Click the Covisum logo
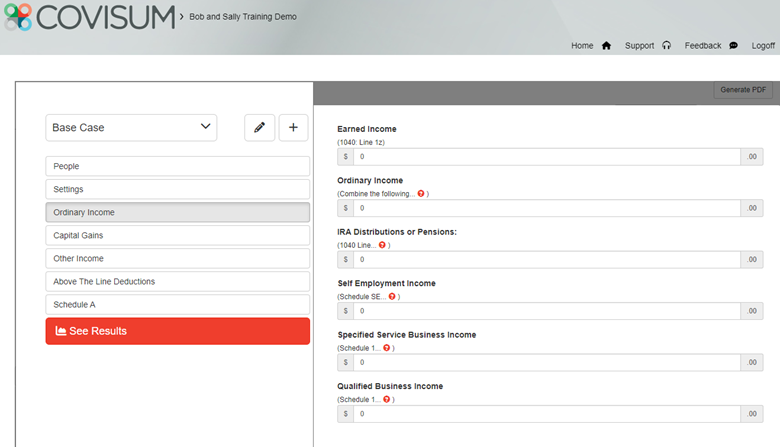The width and height of the screenshot is (780, 447). click(x=88, y=17)
